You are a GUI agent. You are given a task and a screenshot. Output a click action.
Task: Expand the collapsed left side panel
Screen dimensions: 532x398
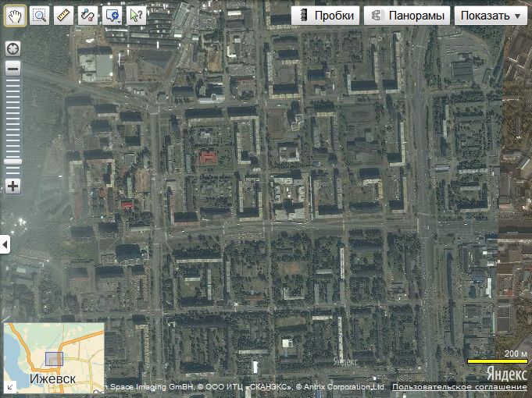point(4,245)
